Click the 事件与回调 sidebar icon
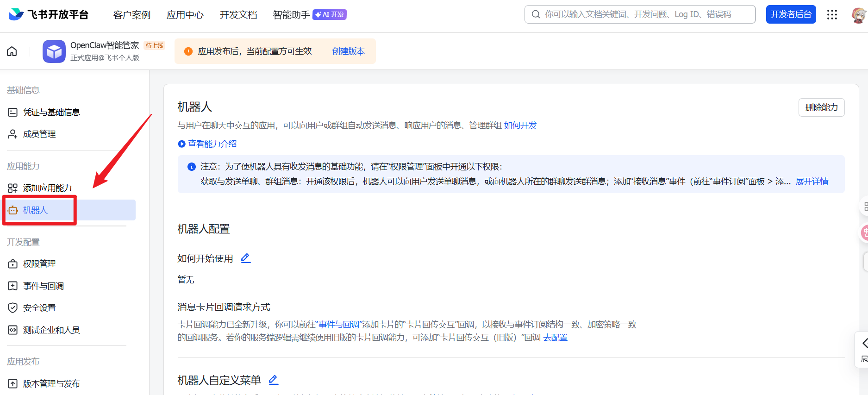This screenshot has width=868, height=395. pyautogui.click(x=13, y=286)
